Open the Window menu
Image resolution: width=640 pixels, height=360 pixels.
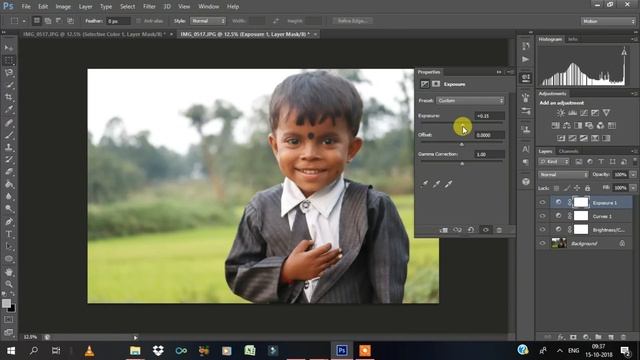209,7
